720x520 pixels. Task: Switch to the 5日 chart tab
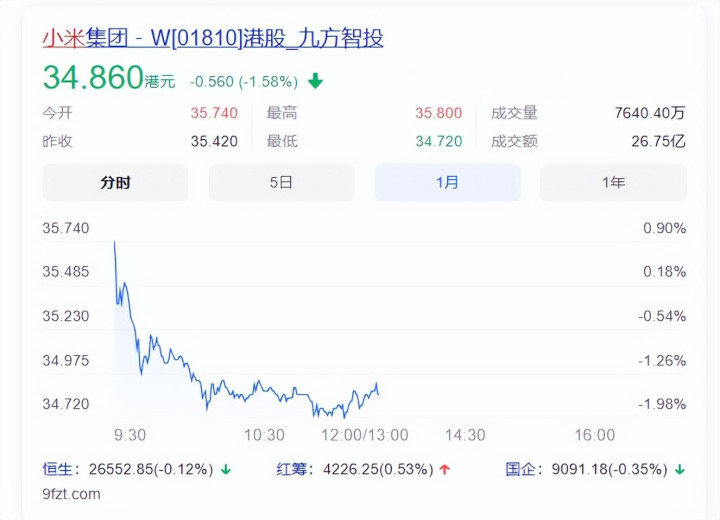[281, 183]
